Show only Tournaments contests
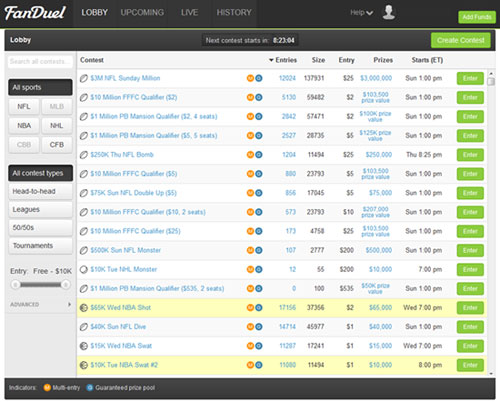The image size is (500, 402). coord(40,246)
